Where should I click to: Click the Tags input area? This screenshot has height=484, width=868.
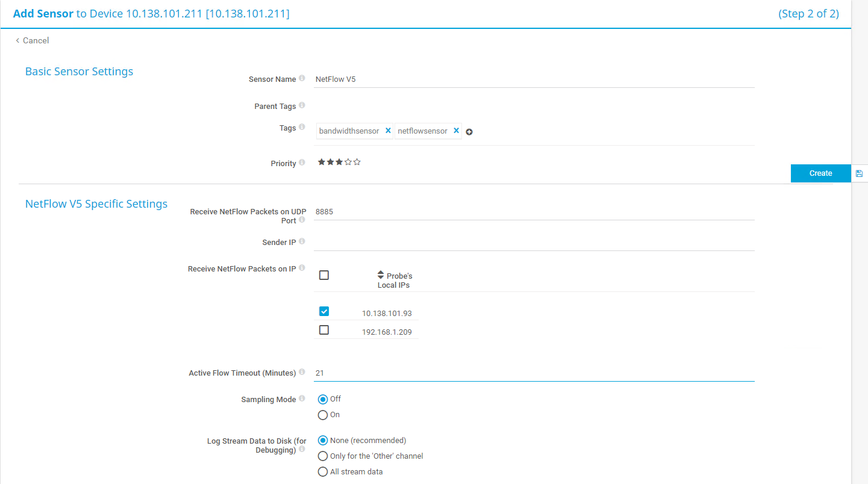tap(534, 131)
